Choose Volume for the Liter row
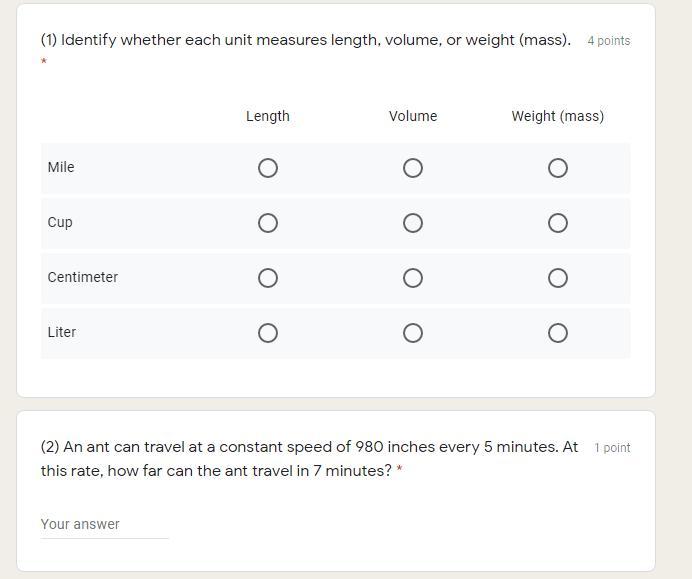The image size is (692, 579). tap(413, 333)
